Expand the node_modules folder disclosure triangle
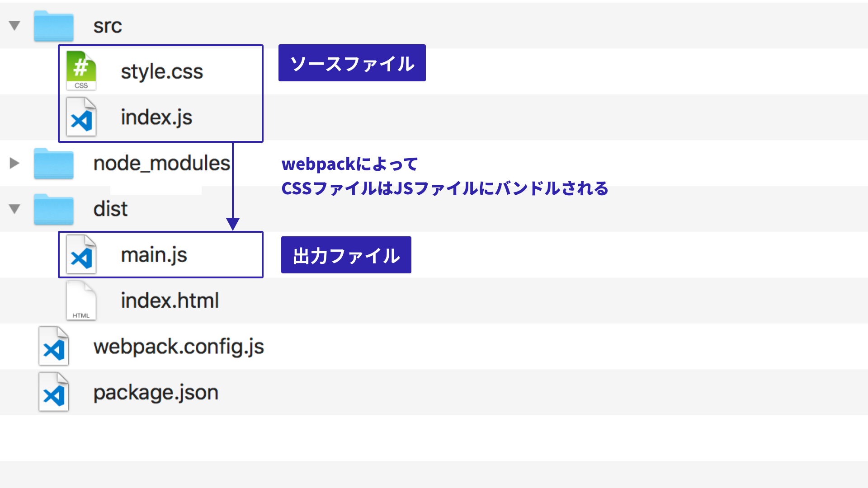The height and width of the screenshot is (488, 868). 14,163
